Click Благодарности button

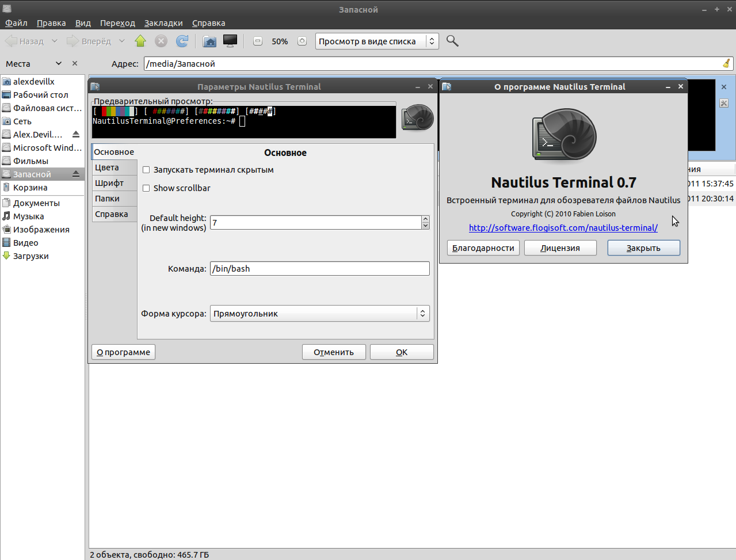[x=483, y=248]
